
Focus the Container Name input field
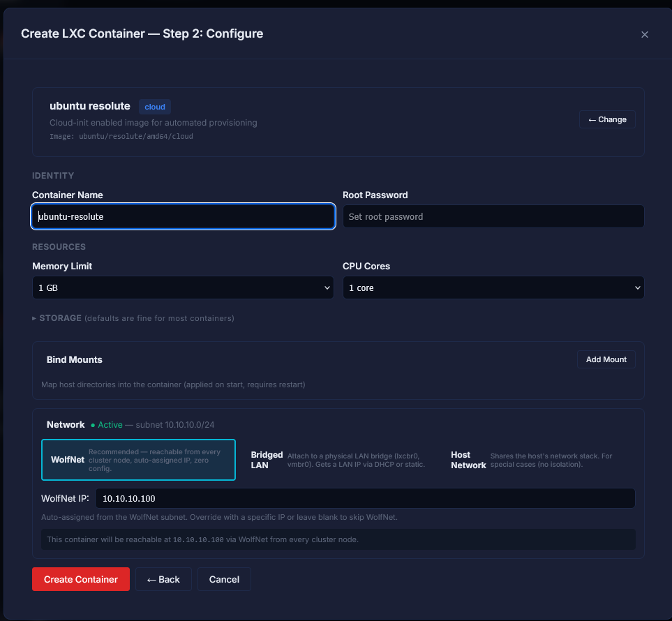183,216
